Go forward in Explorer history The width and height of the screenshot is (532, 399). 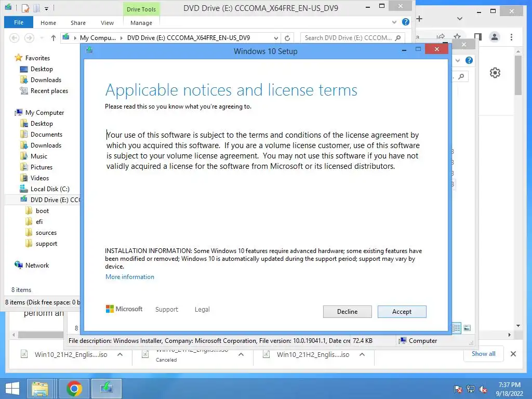[x=29, y=37]
